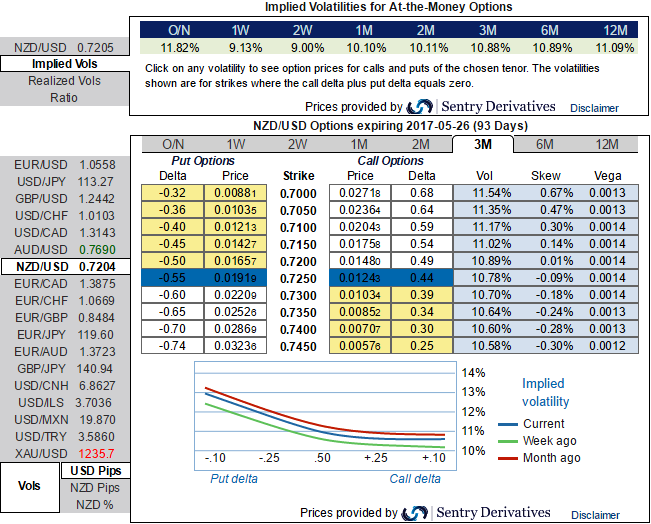Open the Disclaimer link in top panel

click(594, 108)
